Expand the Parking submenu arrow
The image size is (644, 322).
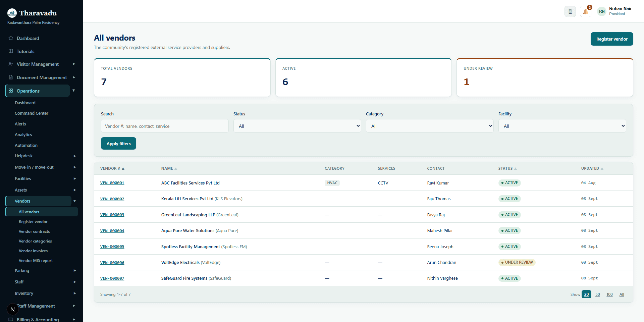(x=75, y=271)
